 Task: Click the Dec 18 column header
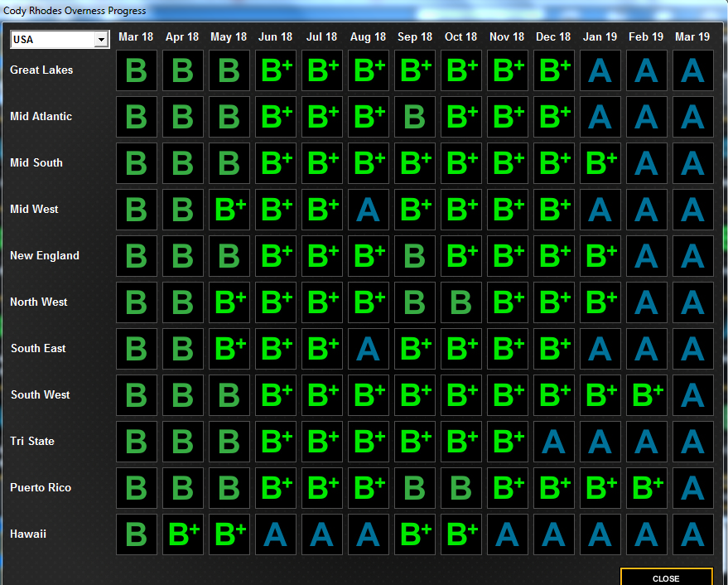click(x=553, y=36)
